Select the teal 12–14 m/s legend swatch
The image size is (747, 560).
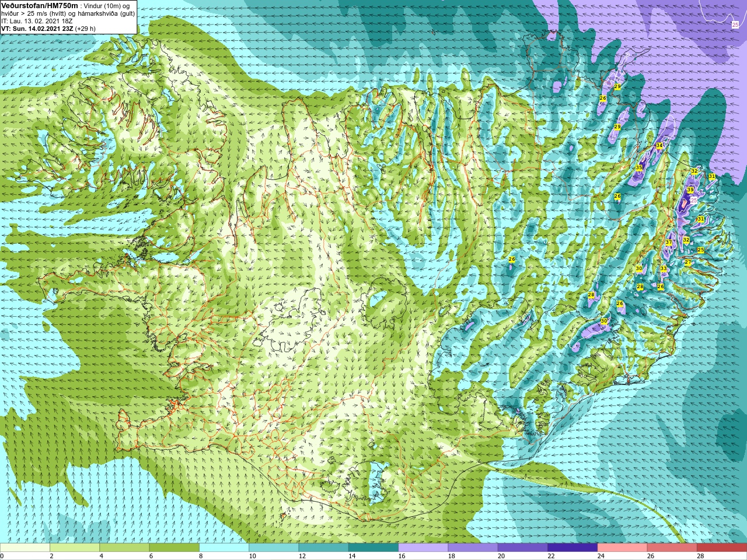coord(323,548)
